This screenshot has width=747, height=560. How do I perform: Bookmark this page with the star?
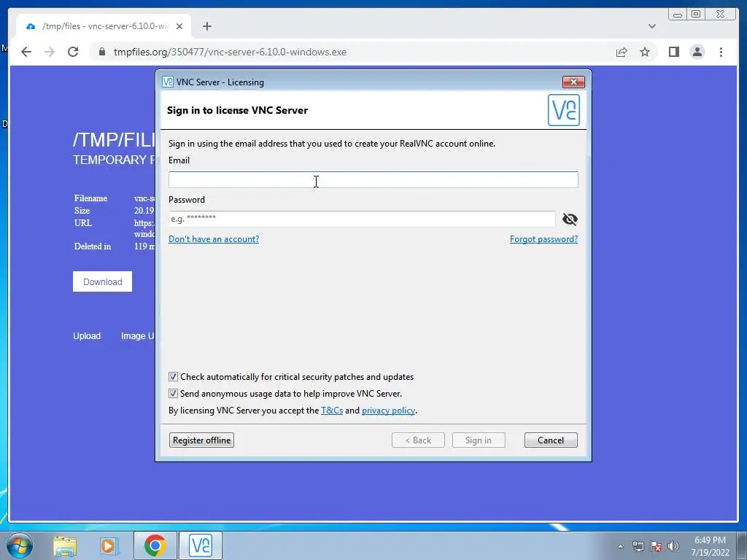(x=645, y=52)
